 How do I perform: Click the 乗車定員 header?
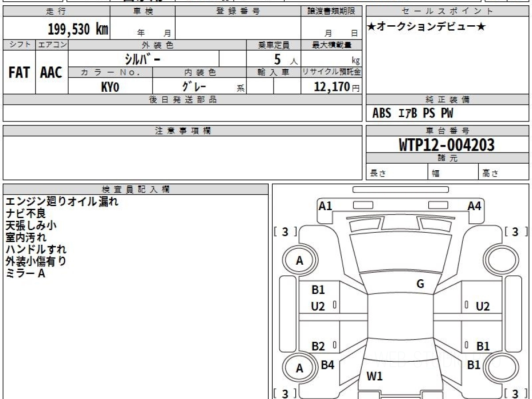[x=274, y=45]
